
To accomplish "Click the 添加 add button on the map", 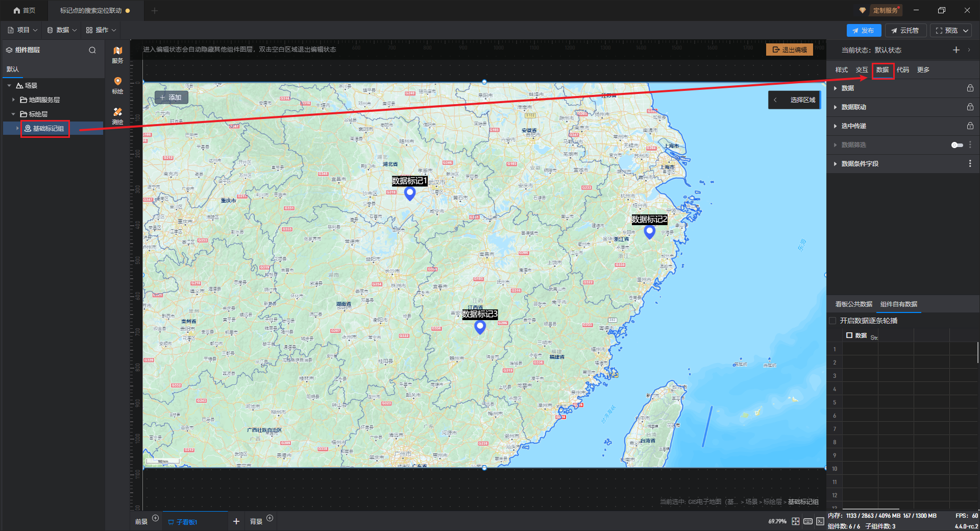I will (x=170, y=98).
